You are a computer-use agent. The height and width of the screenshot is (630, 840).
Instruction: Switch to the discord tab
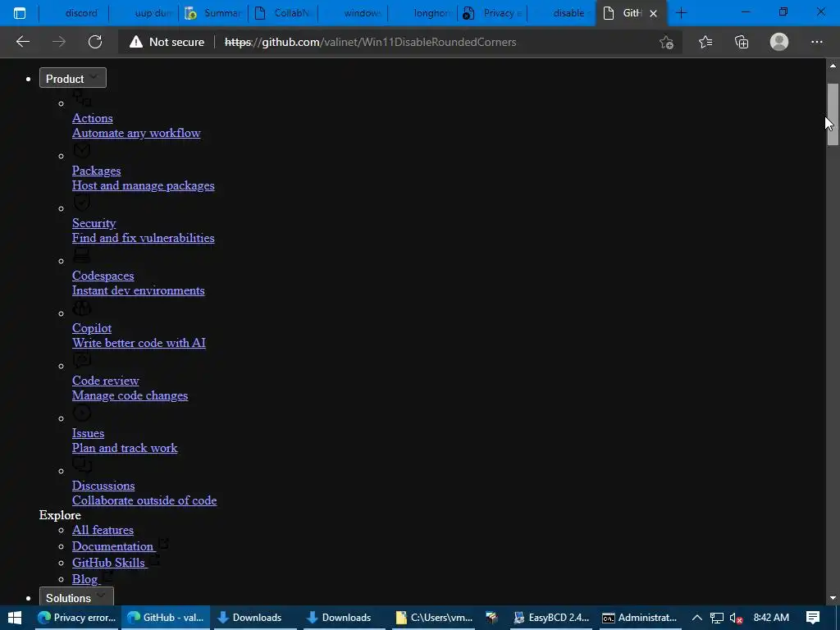coord(73,13)
